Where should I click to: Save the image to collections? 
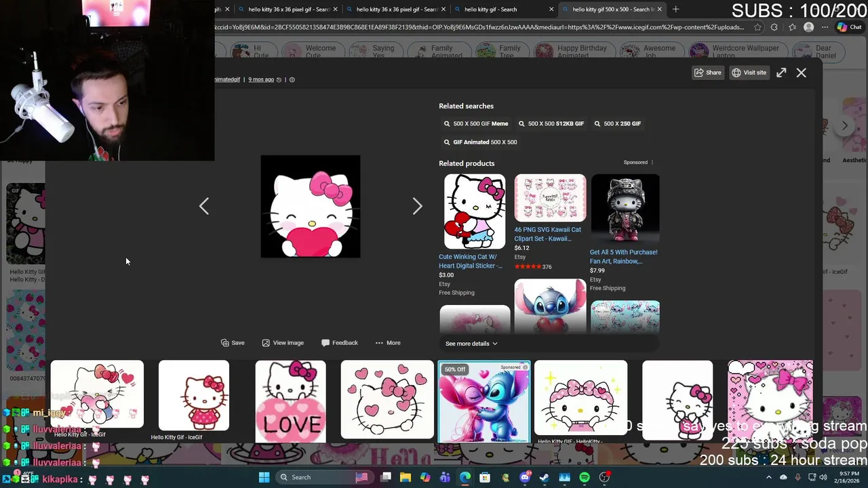[x=233, y=343]
